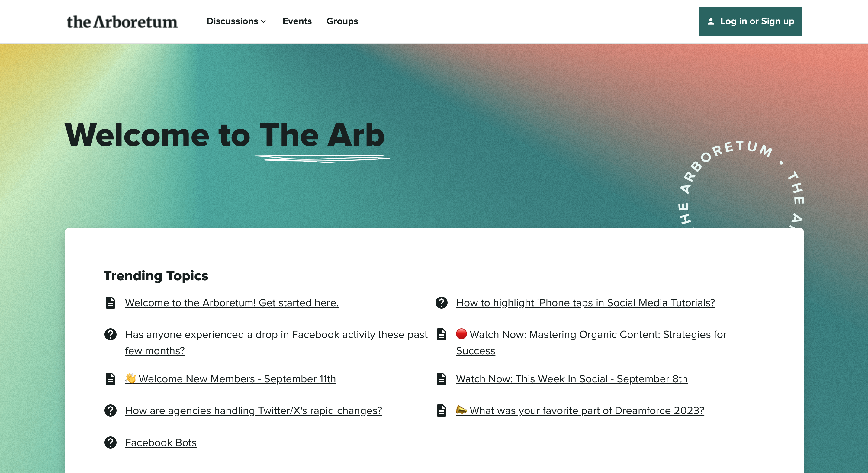
Task: Click the question icon beside iPhone taps topic
Action: click(442, 303)
